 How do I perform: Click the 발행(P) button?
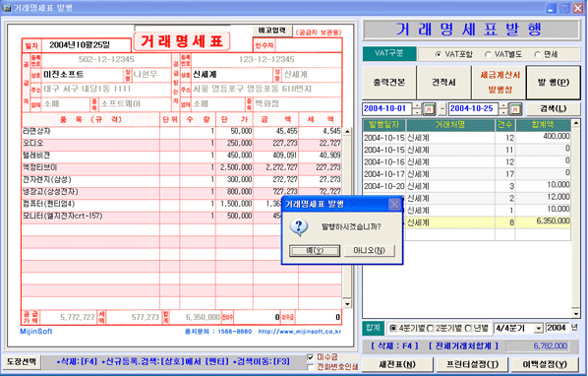pos(554,83)
